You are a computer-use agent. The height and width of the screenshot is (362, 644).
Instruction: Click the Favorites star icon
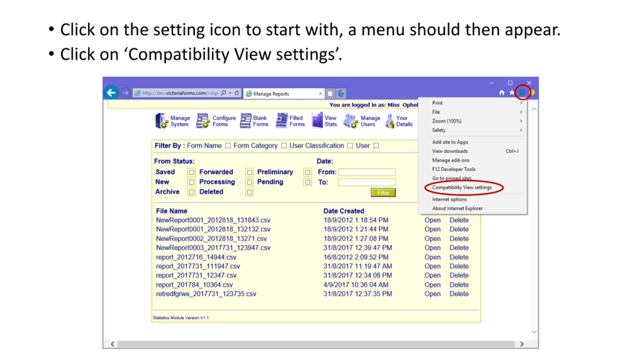pos(512,93)
